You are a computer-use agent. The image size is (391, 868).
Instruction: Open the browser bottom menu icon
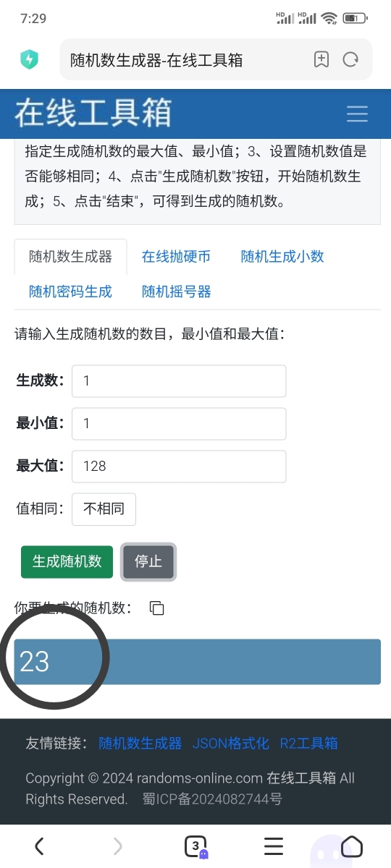[x=274, y=846]
